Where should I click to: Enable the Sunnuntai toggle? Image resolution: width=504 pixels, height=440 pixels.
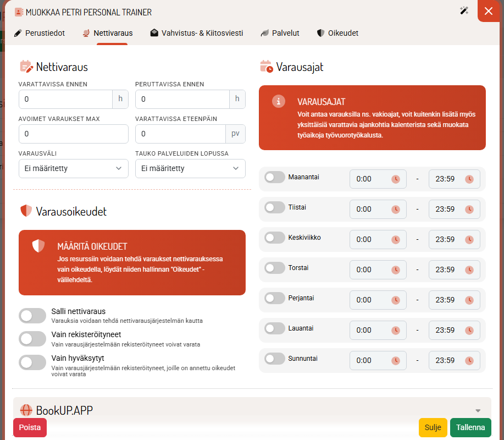click(x=274, y=359)
